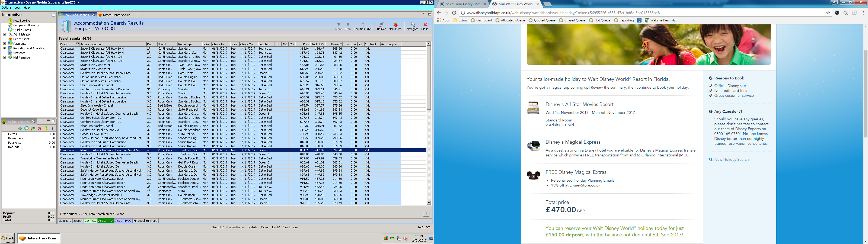Click the clock quote icon in Booking contents
Viewport: 868px width, 244px height.
pos(27,129)
